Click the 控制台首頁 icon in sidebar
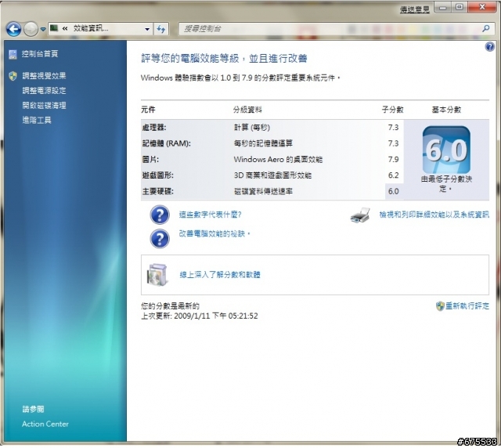The height and width of the screenshot is (448, 501). click(x=13, y=54)
